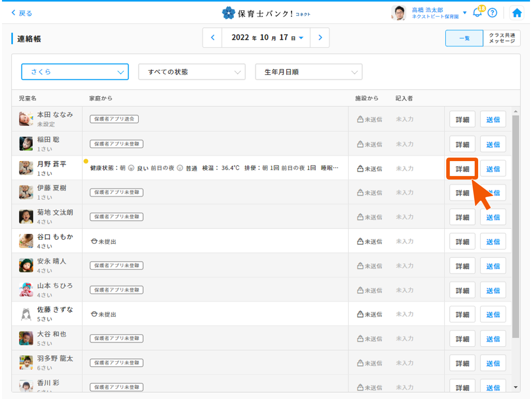Switch to the 一覧 tab
Image resolution: width=532 pixels, height=399 pixels.
click(464, 38)
